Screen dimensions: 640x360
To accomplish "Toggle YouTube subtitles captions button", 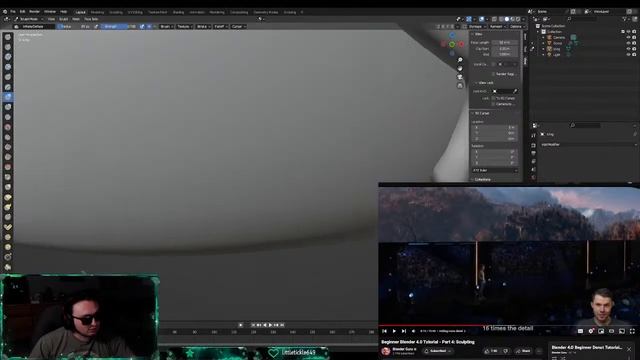I will (580, 331).
